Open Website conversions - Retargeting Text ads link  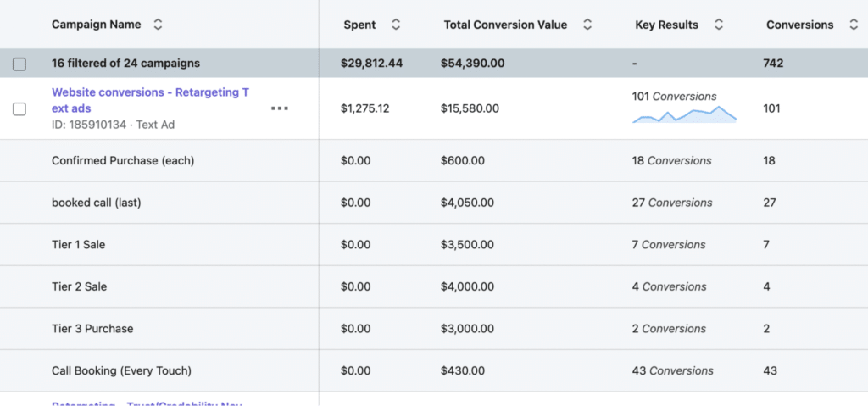point(150,100)
